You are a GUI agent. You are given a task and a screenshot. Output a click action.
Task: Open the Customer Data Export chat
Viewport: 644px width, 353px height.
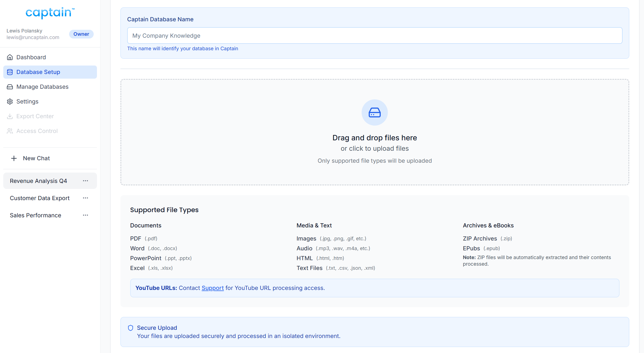tap(40, 198)
